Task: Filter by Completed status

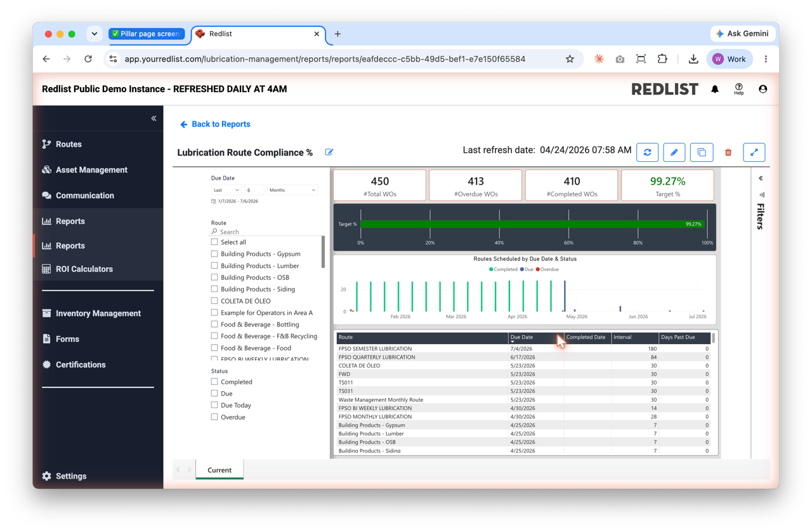Action: [x=214, y=382]
